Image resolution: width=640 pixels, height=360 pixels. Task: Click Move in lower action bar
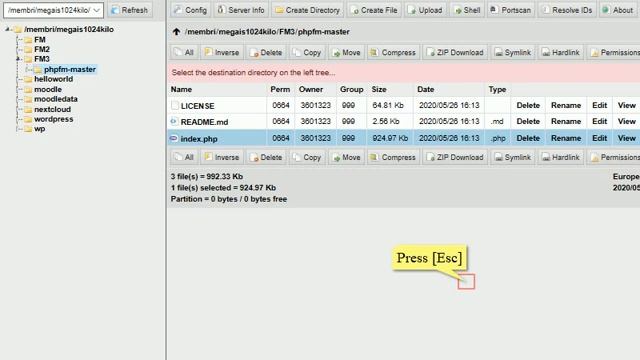pos(347,157)
